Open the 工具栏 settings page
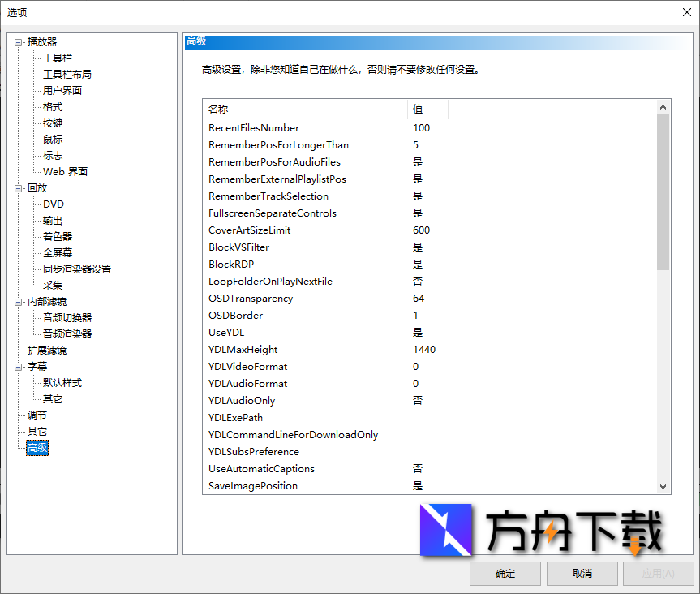Image resolution: width=700 pixels, height=594 pixels. click(58, 58)
